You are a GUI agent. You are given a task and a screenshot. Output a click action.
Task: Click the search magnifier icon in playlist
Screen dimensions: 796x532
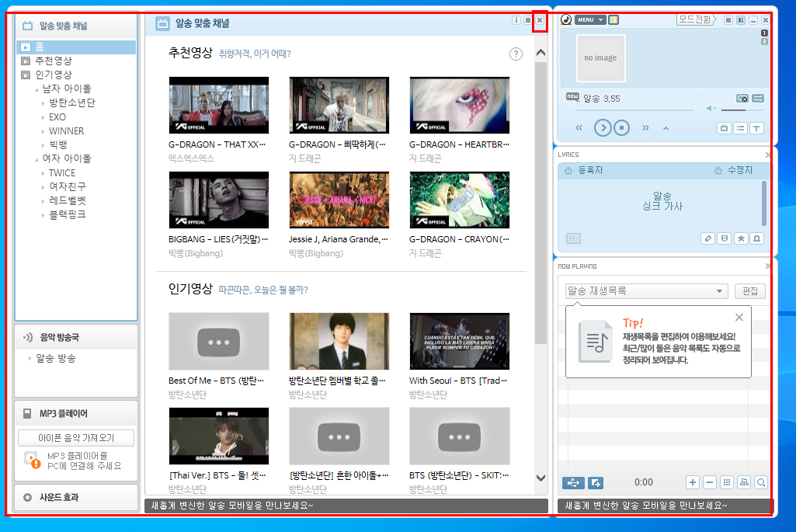[x=761, y=482]
